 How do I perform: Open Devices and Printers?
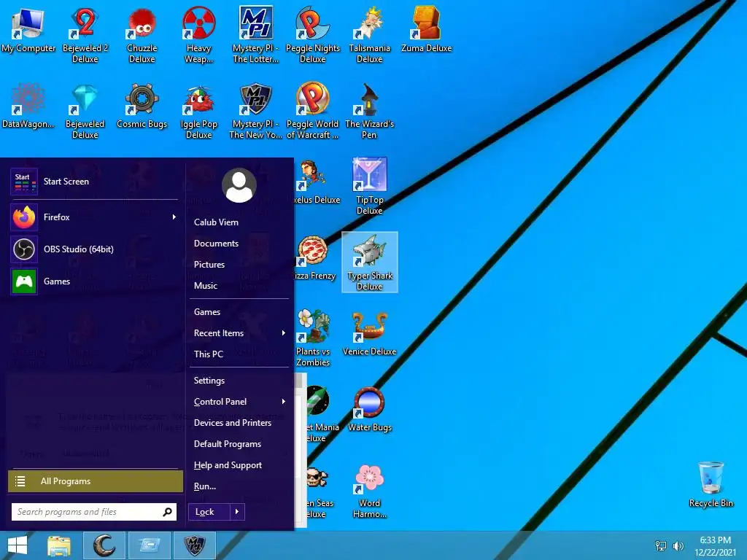(x=233, y=423)
